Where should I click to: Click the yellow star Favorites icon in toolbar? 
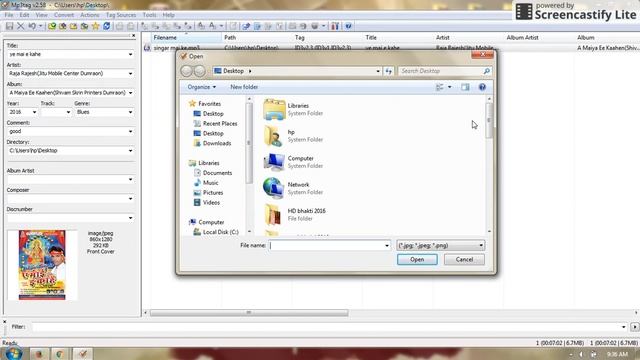(96, 26)
